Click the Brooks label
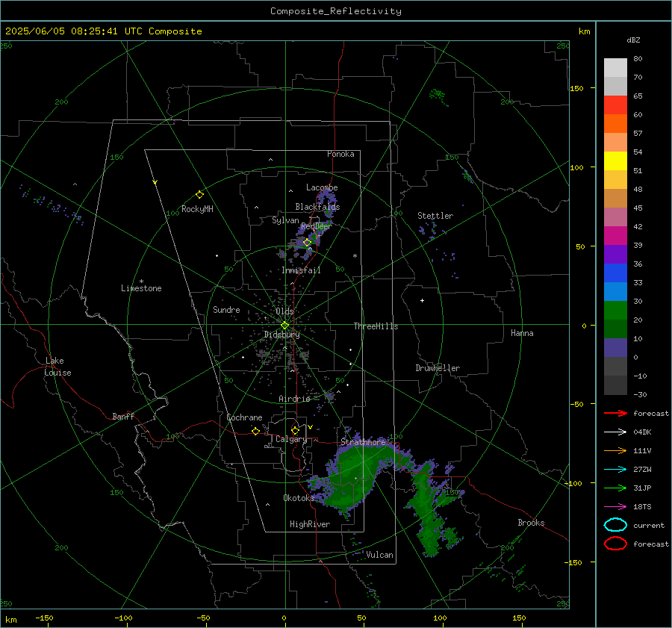The height and width of the screenshot is (628, 672). point(531,523)
